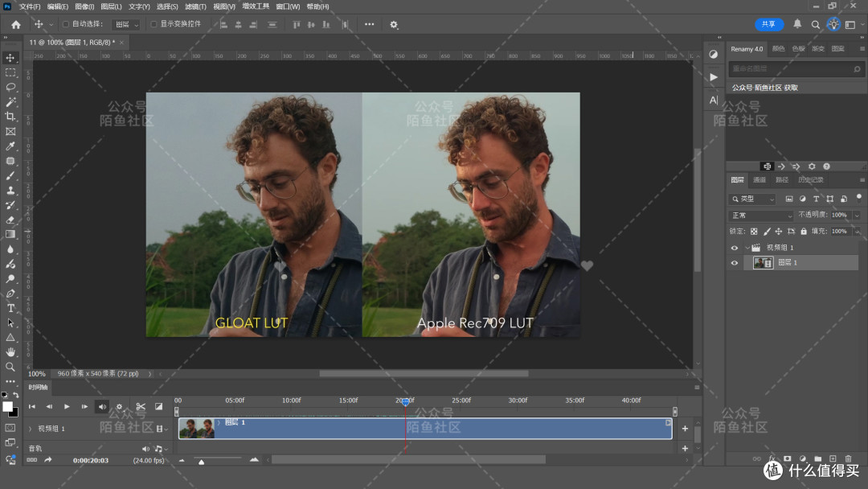This screenshot has height=489, width=868.
Task: Expand the 视频组 1 track in timeline
Action: click(x=31, y=429)
